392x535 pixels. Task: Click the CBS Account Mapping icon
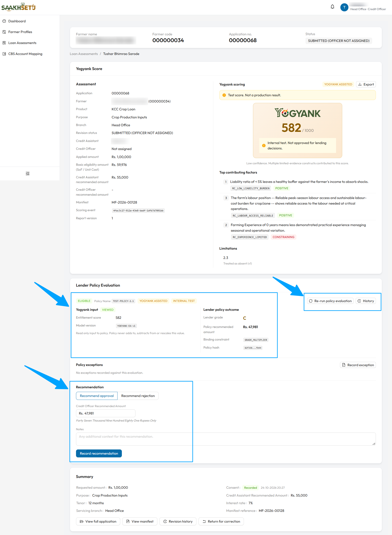click(x=4, y=54)
